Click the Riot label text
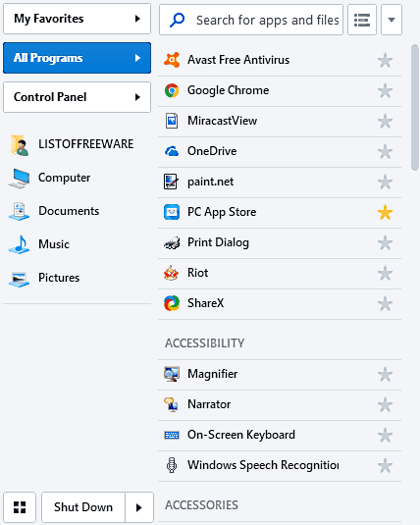Screen dimensions: 420x525 click(197, 273)
